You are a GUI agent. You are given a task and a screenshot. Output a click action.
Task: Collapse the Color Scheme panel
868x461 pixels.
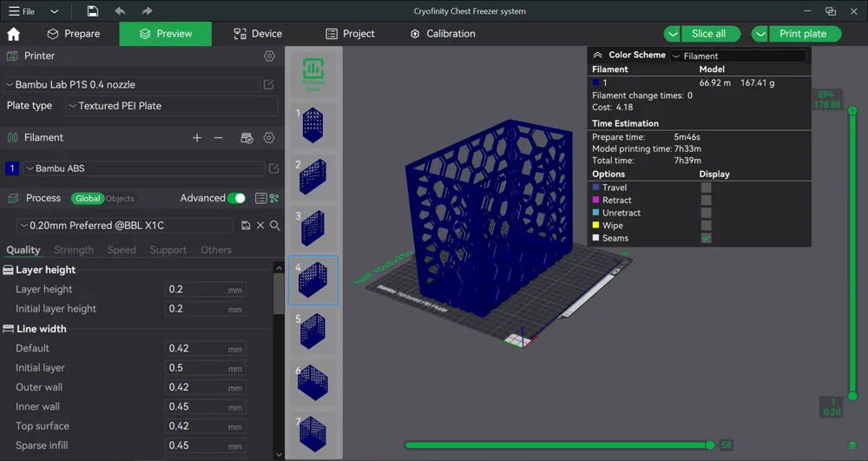597,56
